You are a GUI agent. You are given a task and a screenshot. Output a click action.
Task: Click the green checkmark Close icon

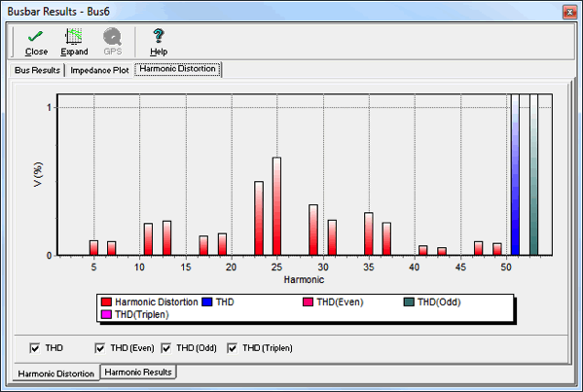(36, 36)
